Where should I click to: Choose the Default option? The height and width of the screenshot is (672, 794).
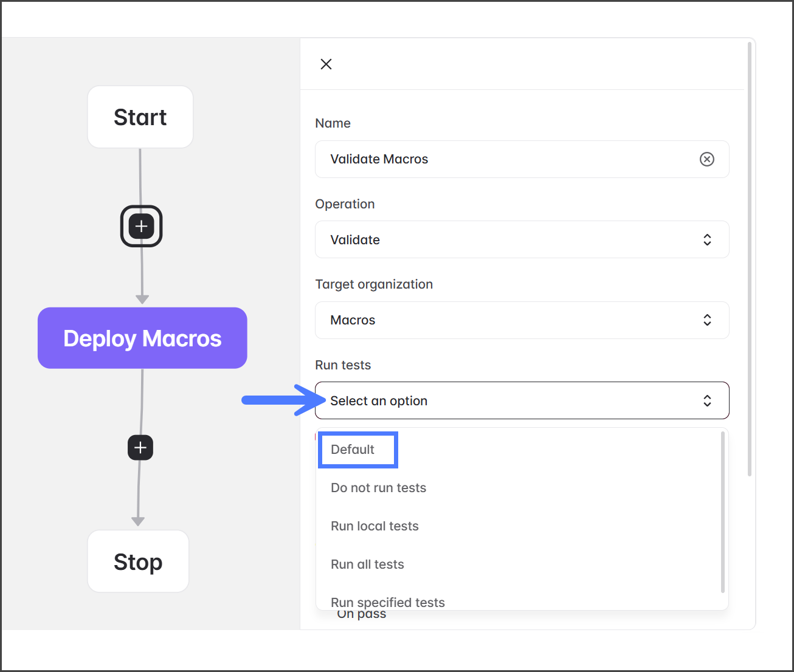(x=353, y=450)
